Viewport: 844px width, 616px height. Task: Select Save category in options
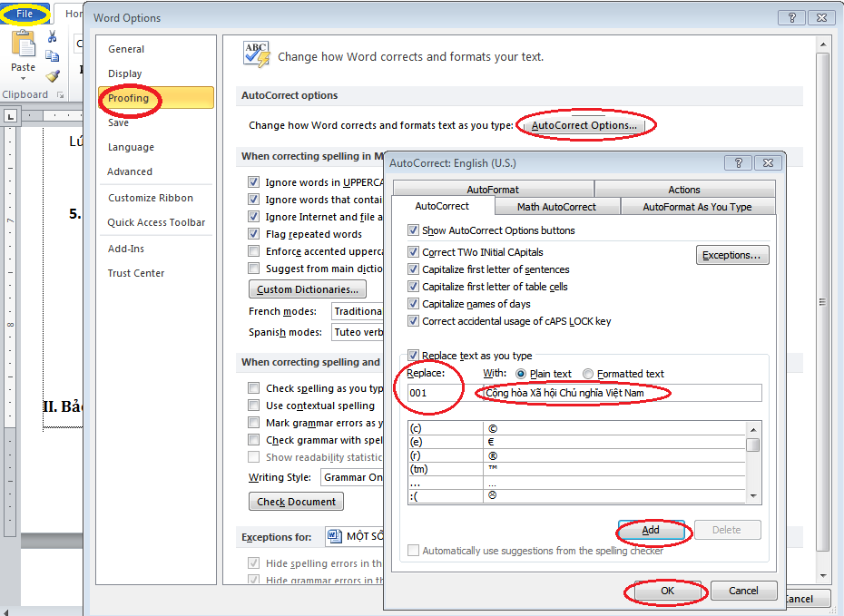[x=118, y=122]
